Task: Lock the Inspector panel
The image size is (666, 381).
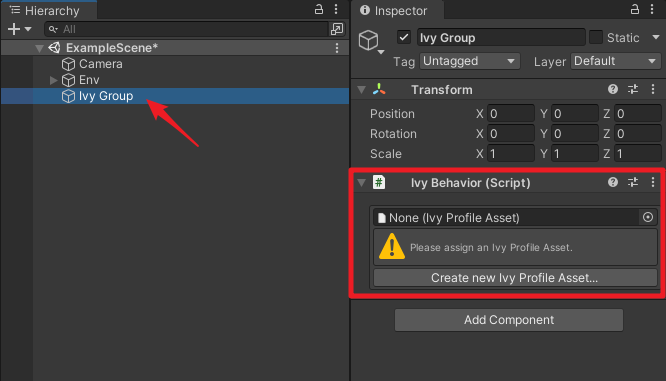Action: [x=635, y=9]
